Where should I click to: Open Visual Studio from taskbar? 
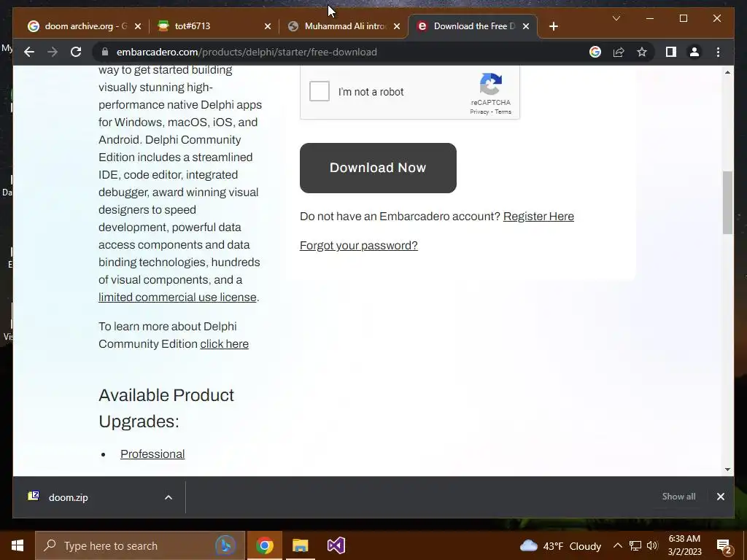[336, 545]
